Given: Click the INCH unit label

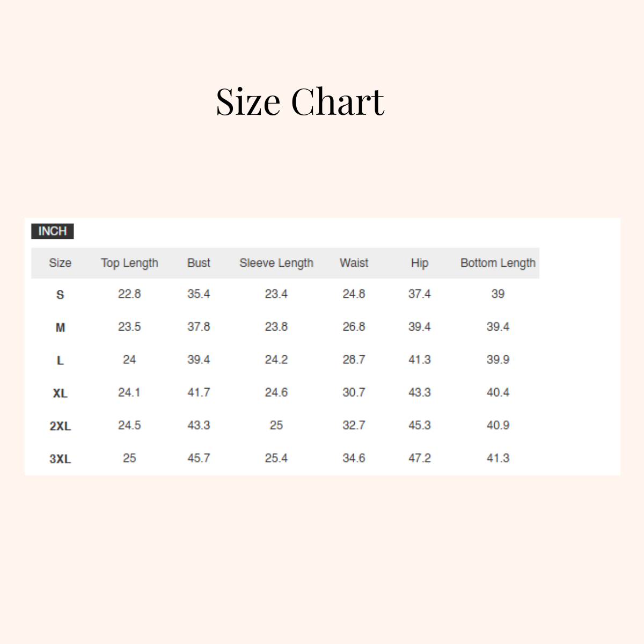Looking at the screenshot, I should [x=52, y=231].
